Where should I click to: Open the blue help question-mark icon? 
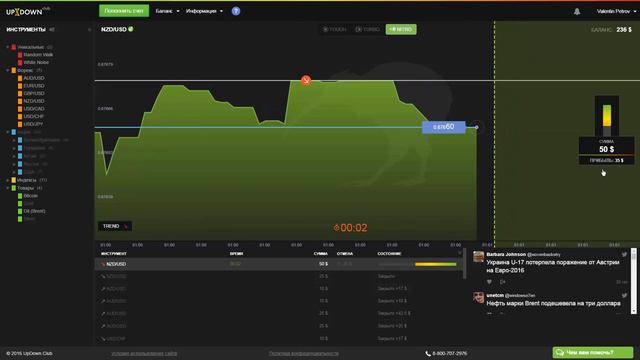(236, 11)
